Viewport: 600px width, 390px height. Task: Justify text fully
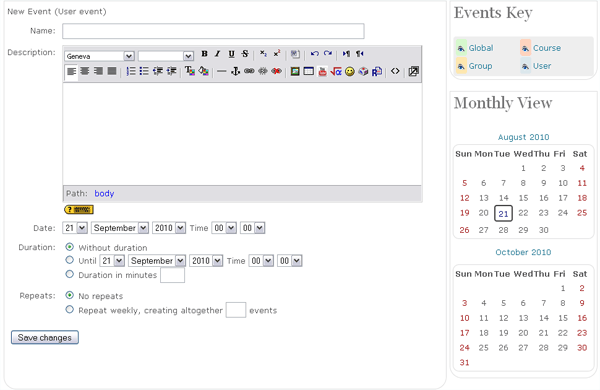pyautogui.click(x=112, y=72)
